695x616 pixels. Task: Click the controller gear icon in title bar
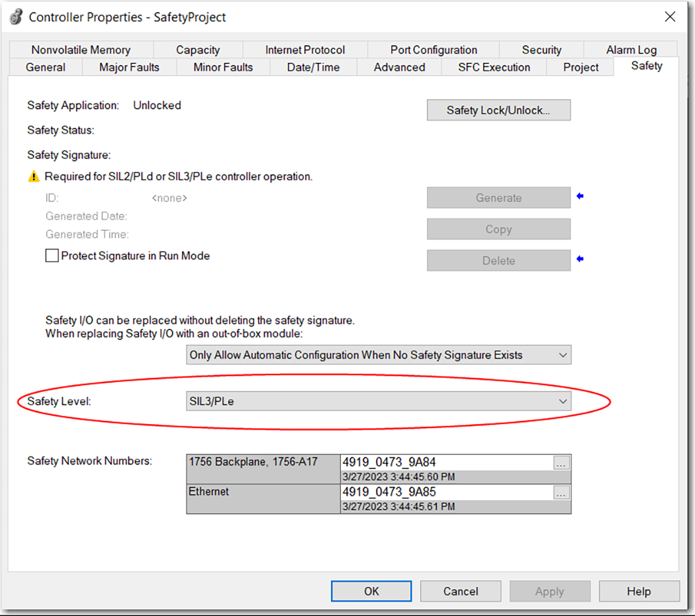(x=16, y=17)
